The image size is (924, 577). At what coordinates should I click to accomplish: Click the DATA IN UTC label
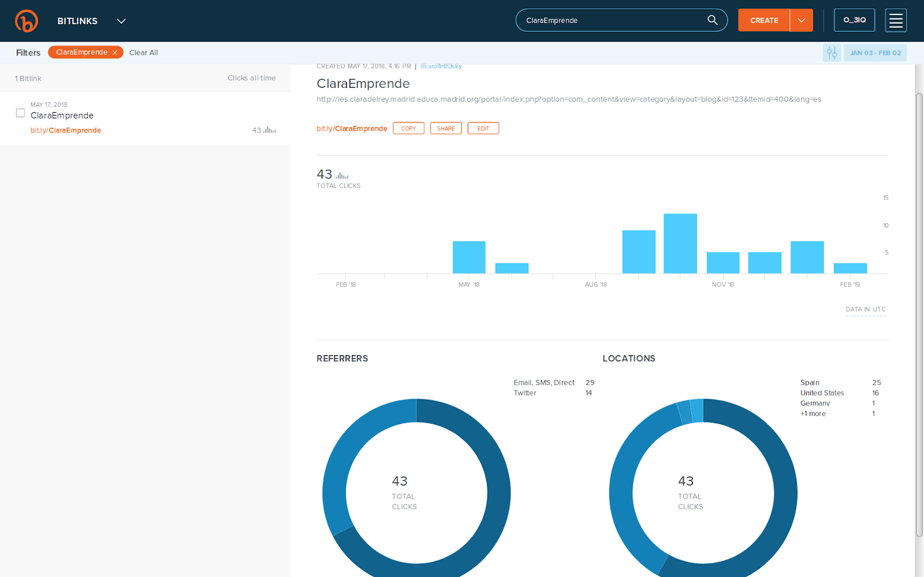(x=866, y=310)
